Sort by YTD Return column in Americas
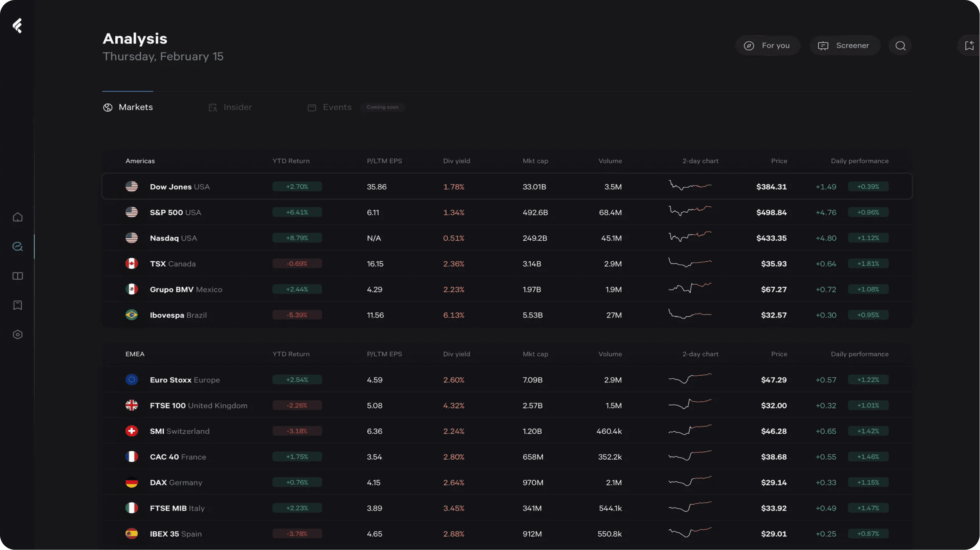 [x=291, y=161]
